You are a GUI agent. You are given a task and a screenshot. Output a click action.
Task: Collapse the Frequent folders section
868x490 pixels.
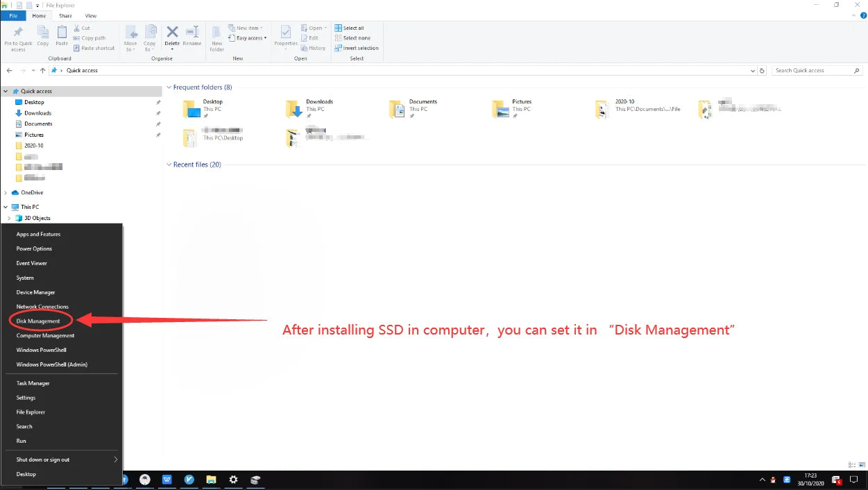169,87
